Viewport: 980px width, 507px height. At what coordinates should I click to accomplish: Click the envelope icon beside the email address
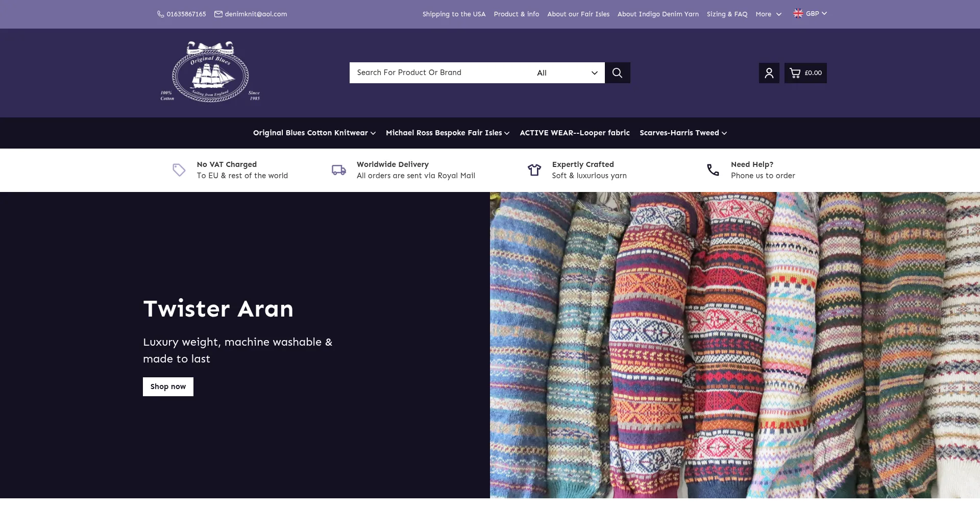218,14
